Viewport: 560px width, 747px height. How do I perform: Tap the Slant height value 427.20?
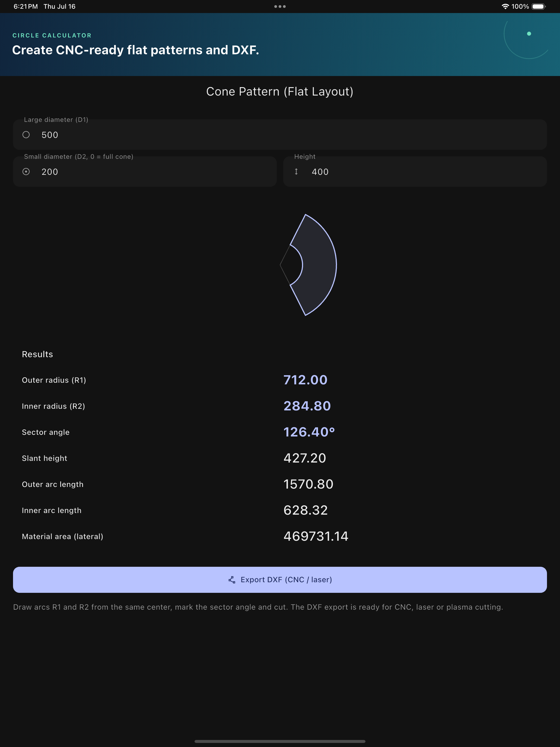(305, 458)
